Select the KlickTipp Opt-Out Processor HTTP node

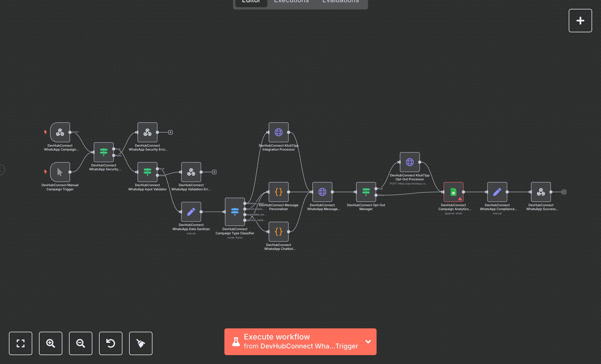coord(410,162)
